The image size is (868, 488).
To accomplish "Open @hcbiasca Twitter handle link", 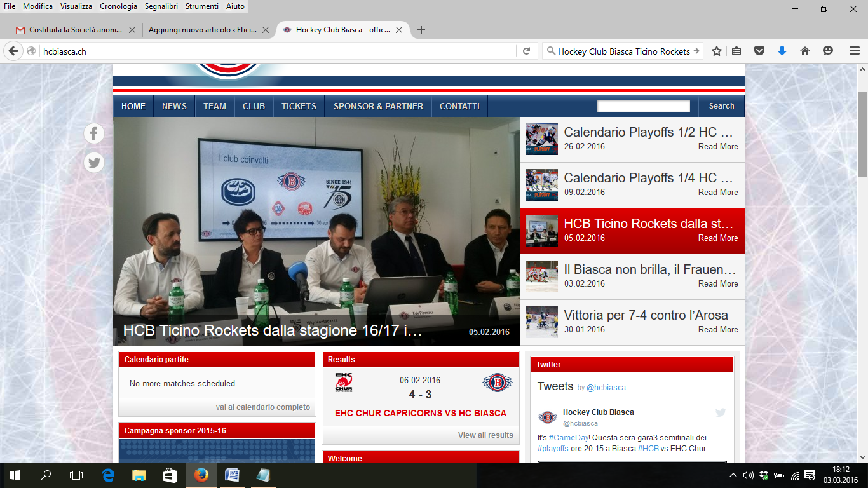I will click(606, 387).
